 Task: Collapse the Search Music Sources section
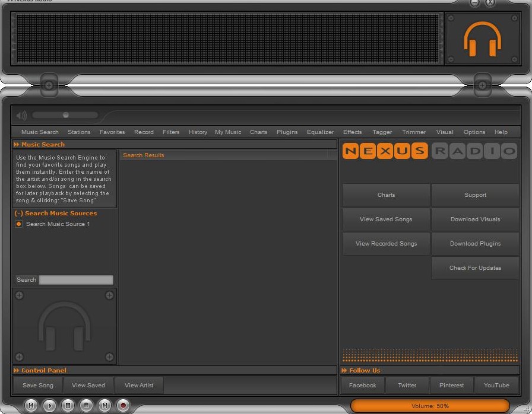point(19,214)
